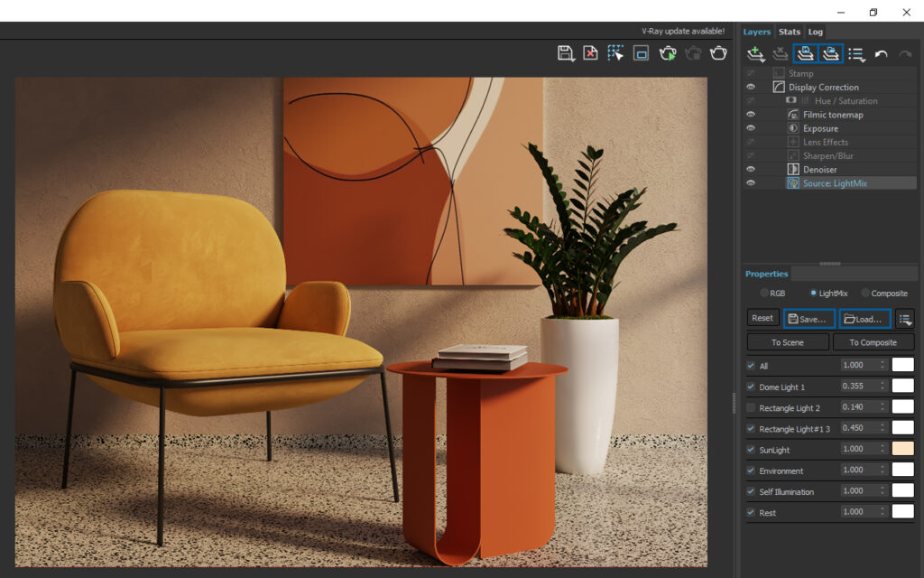Open the SunLight color swatch
The image size is (924, 578).
pyautogui.click(x=902, y=449)
